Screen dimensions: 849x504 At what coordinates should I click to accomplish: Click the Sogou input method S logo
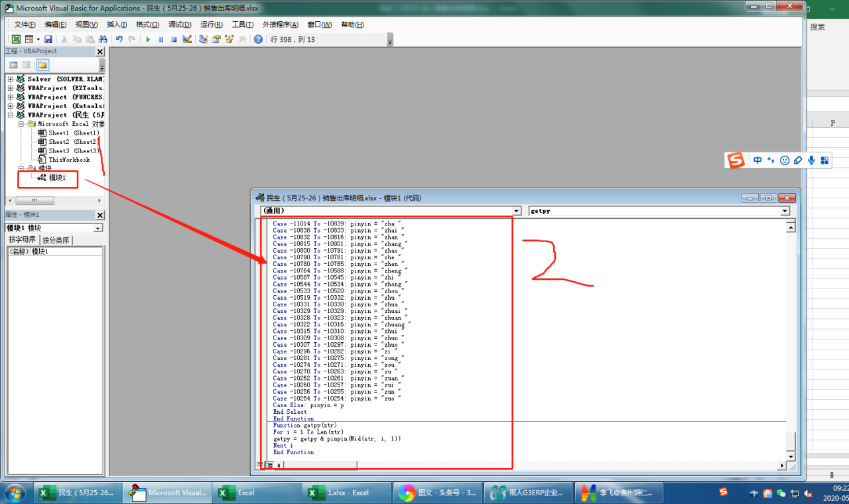coord(734,160)
